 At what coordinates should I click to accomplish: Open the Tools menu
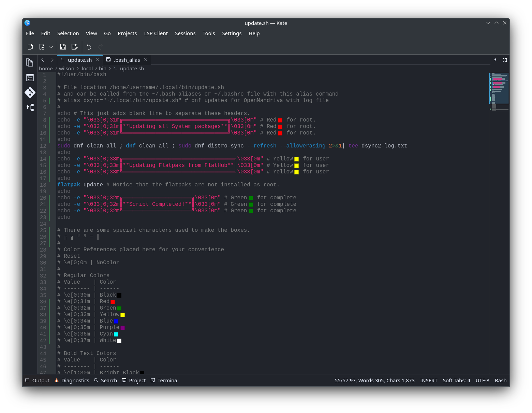209,33
